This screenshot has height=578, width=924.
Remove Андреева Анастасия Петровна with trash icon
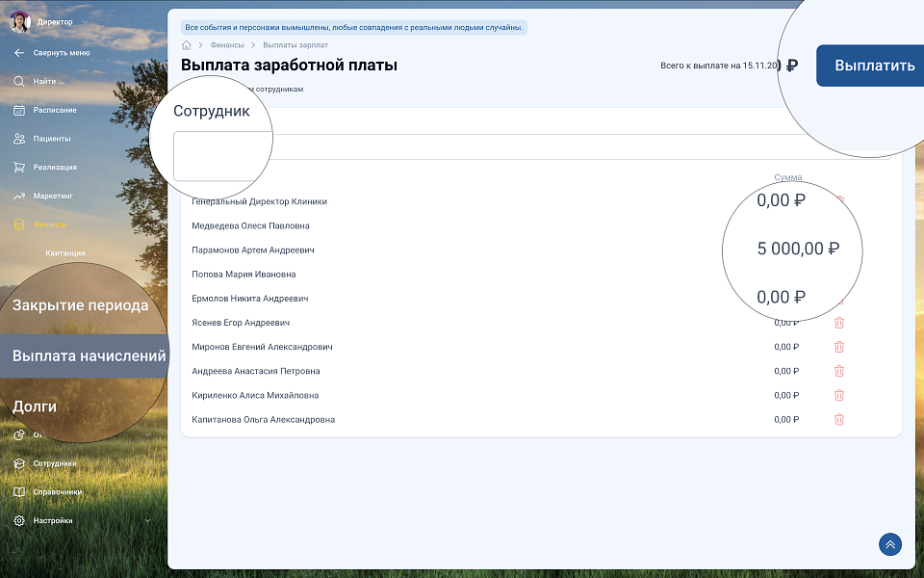[838, 371]
